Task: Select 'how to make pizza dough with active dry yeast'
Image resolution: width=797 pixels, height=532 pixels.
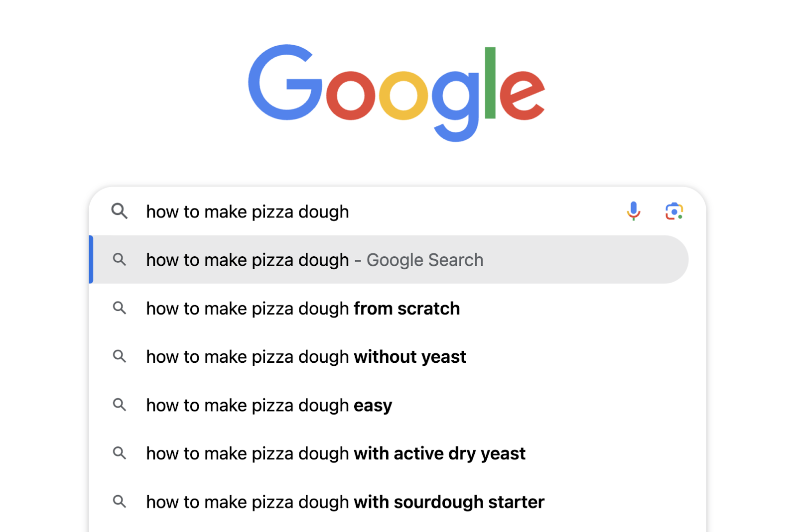Action: (335, 453)
